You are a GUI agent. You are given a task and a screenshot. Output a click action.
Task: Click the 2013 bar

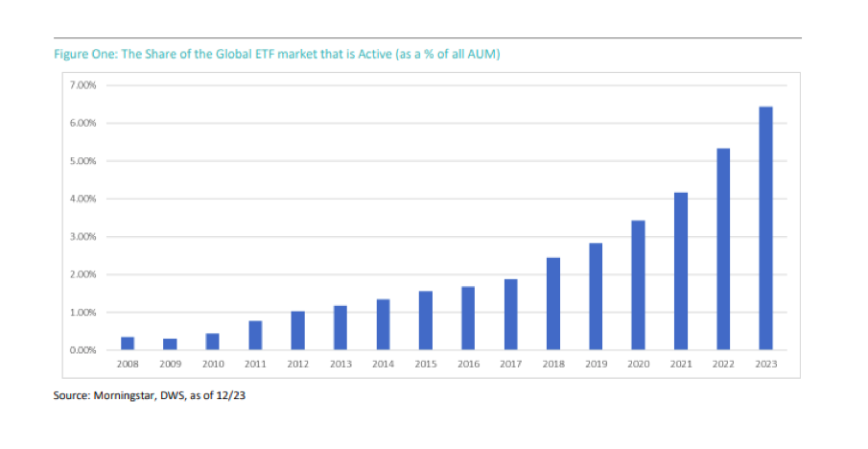(x=340, y=328)
